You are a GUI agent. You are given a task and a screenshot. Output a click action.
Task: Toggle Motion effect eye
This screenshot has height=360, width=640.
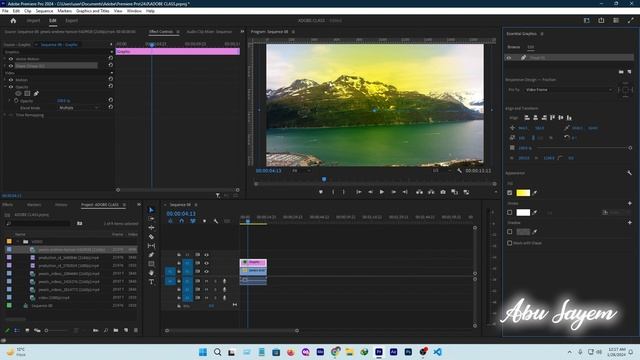pos(11,80)
